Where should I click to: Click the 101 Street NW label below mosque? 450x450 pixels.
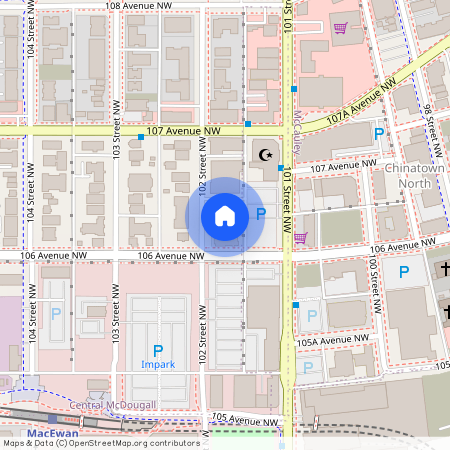[x=287, y=200]
